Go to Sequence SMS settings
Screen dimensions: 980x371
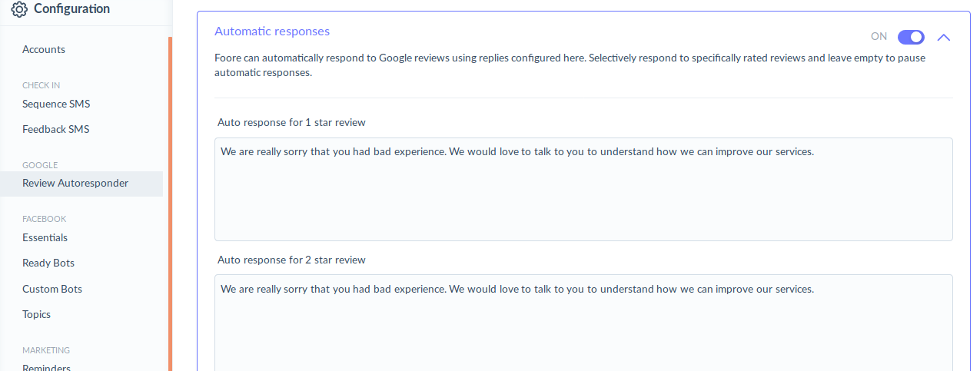click(56, 104)
